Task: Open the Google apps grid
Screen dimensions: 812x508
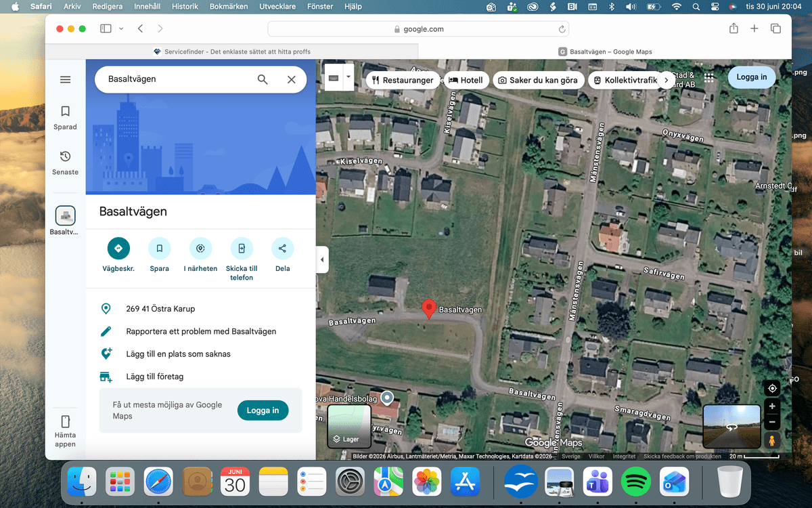Action: pyautogui.click(x=709, y=77)
